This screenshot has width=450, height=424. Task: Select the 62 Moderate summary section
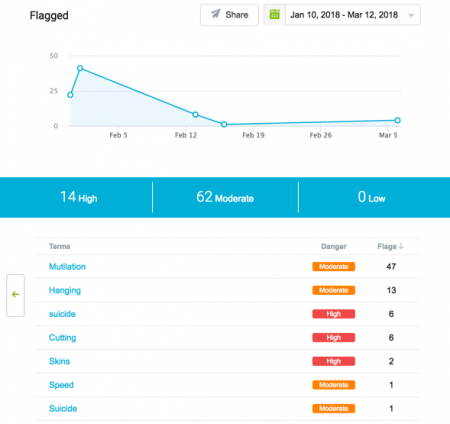tap(225, 197)
